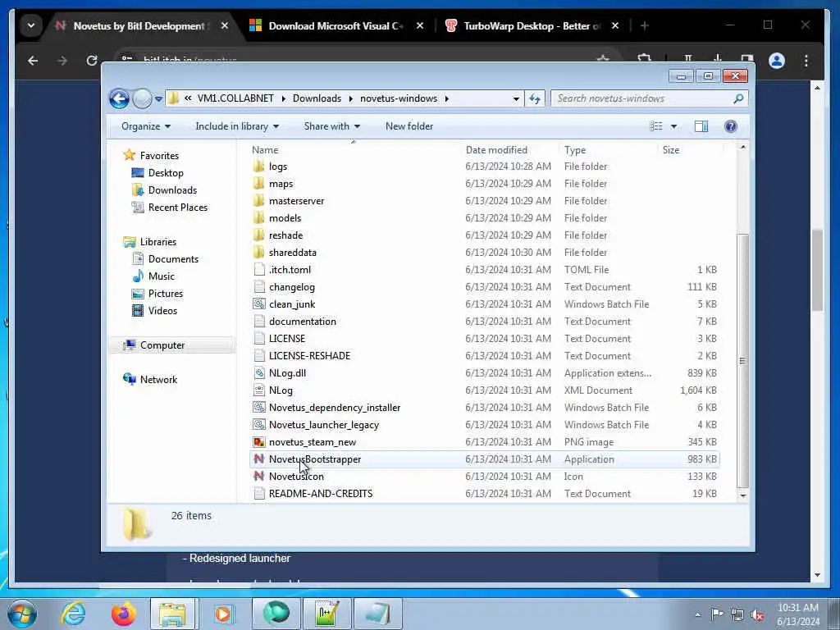
Task: Open Windows Media Player from taskbar
Action: [223, 614]
